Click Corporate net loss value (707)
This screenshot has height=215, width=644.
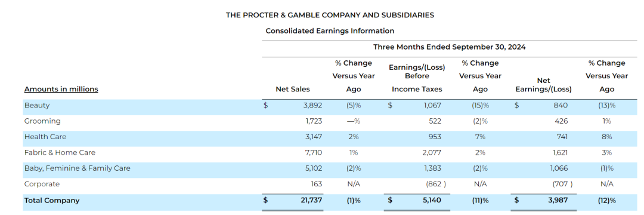point(563,184)
